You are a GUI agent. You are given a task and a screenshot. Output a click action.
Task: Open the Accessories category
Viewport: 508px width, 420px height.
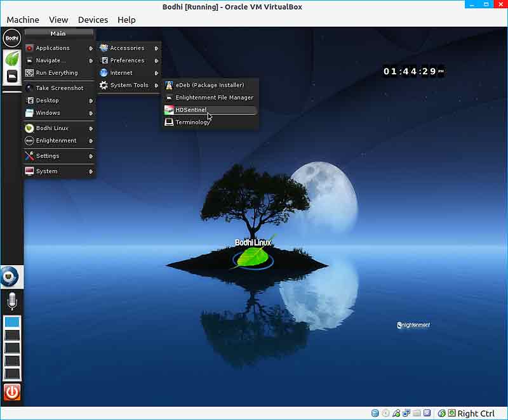tap(130, 48)
